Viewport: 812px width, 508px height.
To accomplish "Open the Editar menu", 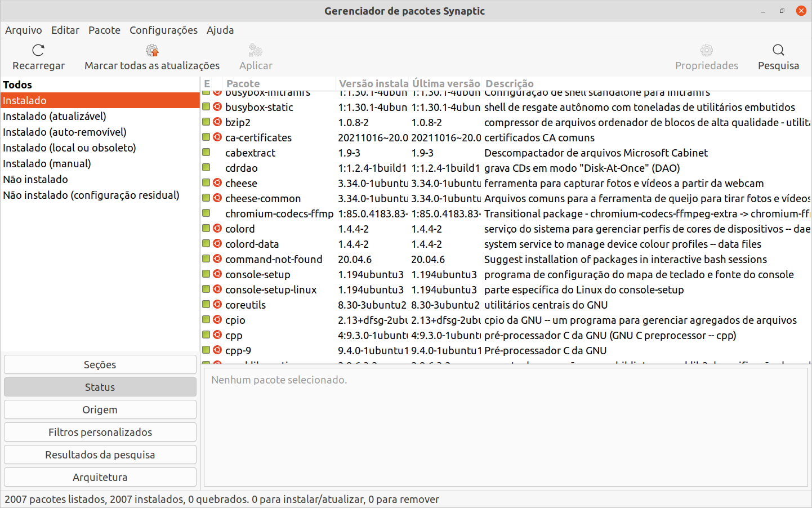I will click(65, 30).
